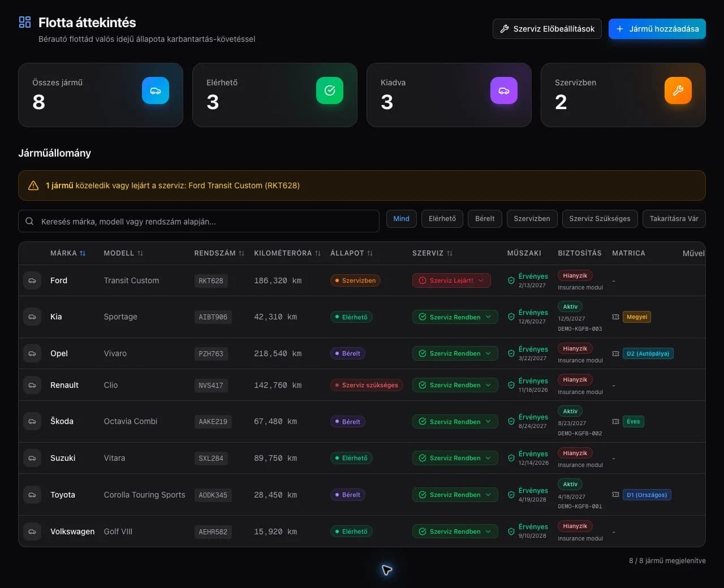Sort by Állapot column header

352,253
